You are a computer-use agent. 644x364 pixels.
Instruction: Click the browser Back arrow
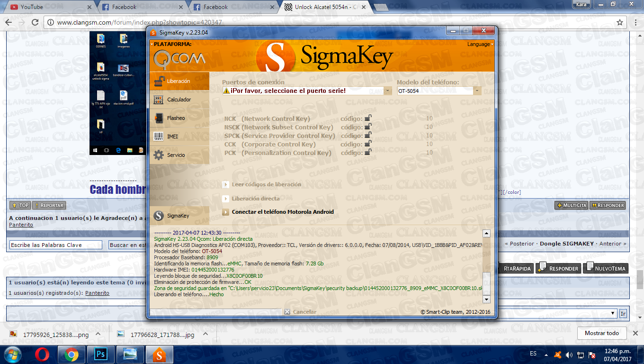coord(9,22)
